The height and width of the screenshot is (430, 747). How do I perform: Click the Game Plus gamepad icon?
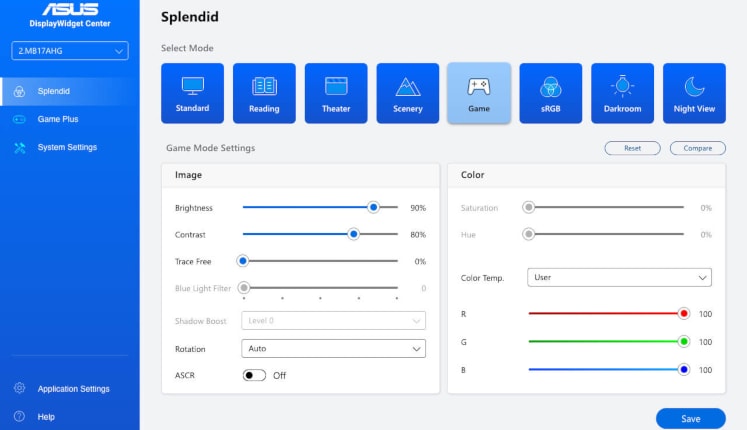click(20, 119)
